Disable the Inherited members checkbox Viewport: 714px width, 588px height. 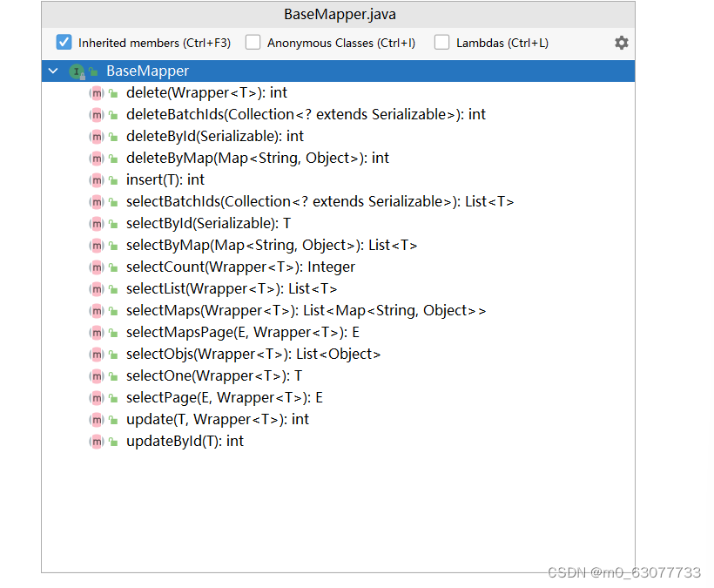(64, 42)
